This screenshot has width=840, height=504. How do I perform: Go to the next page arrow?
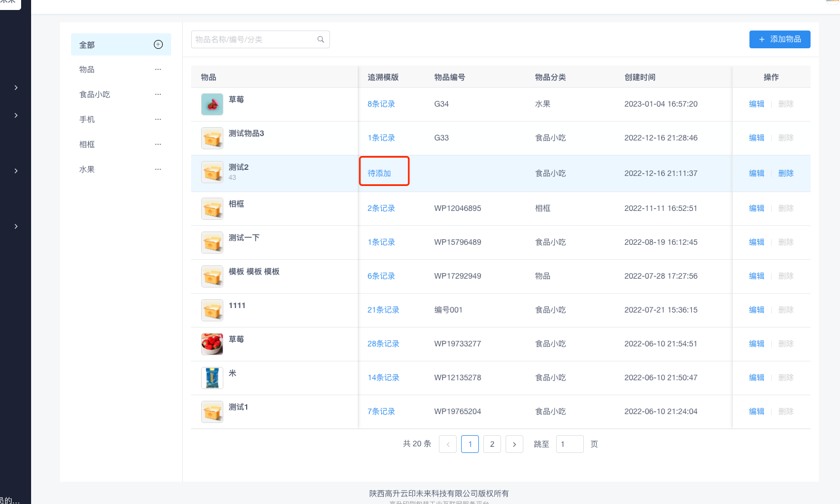click(x=514, y=444)
